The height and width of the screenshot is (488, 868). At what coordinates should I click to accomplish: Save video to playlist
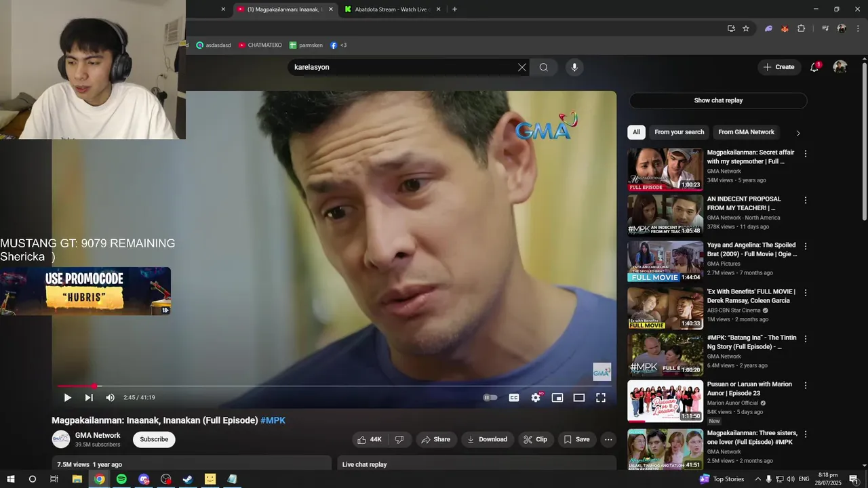[x=577, y=439]
